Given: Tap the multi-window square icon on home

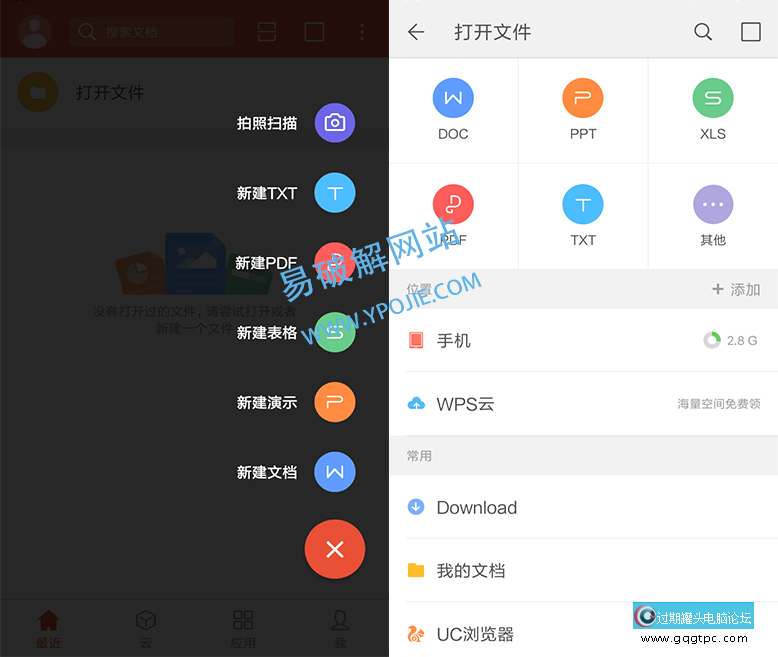Looking at the screenshot, I should 315,32.
